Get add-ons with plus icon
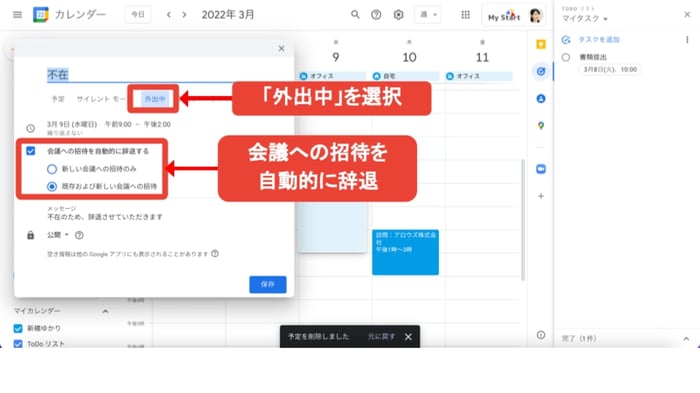 pos(541,196)
